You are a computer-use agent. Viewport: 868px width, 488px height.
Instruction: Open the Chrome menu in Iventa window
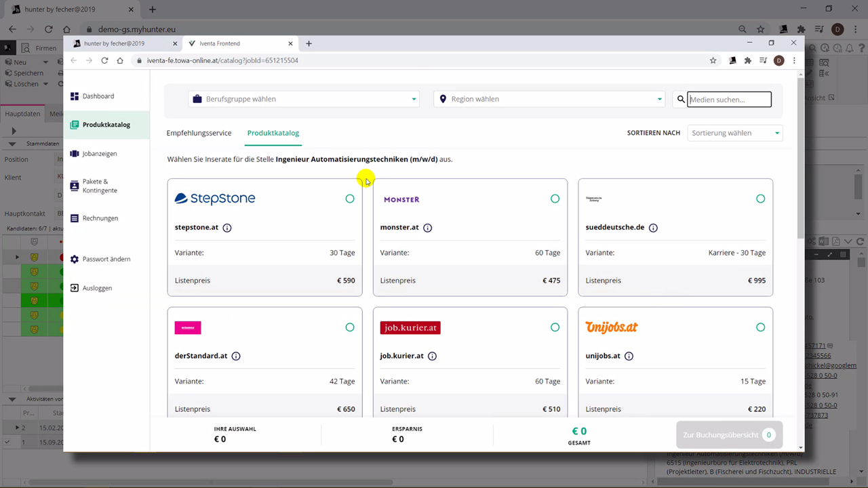(x=794, y=60)
